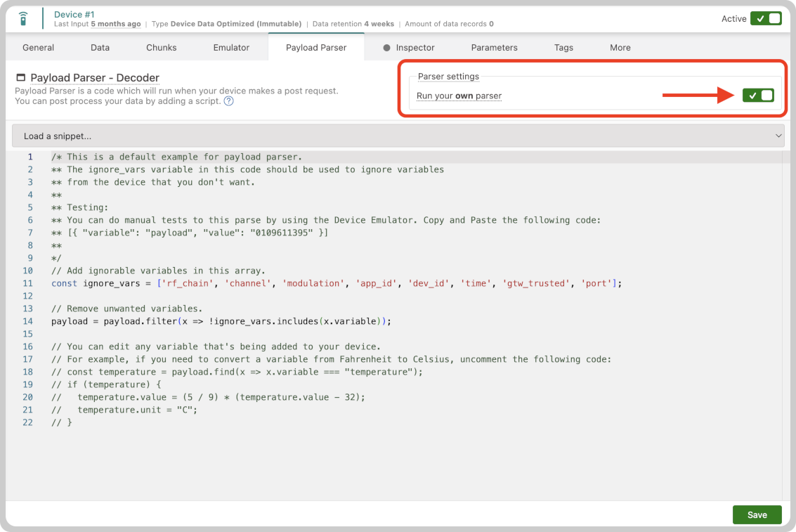796x532 pixels.
Task: Click the "0109611395" payload example line
Action: point(190,233)
